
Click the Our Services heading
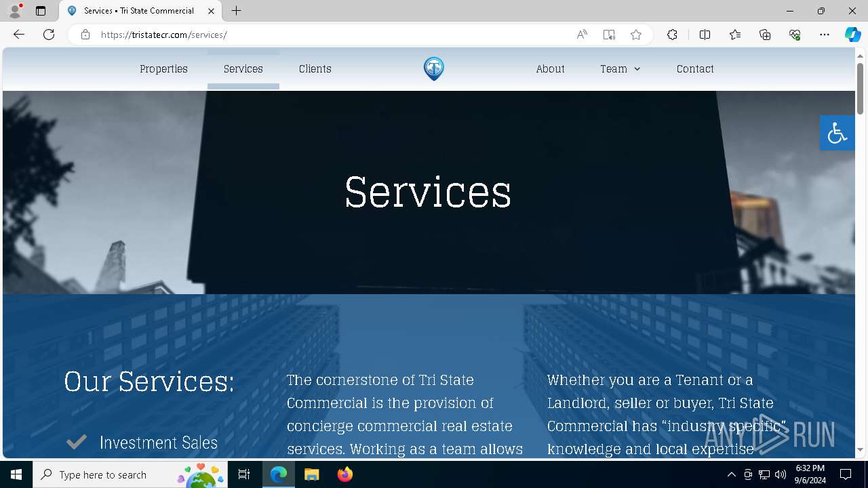point(149,381)
